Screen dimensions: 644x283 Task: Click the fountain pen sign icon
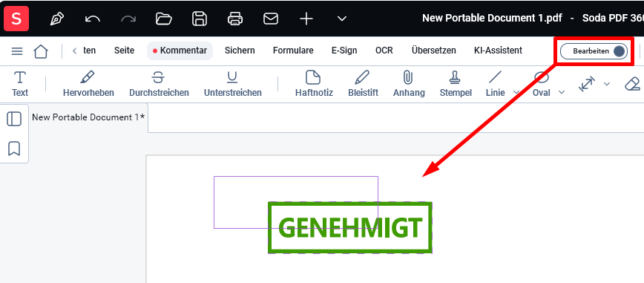tap(56, 19)
